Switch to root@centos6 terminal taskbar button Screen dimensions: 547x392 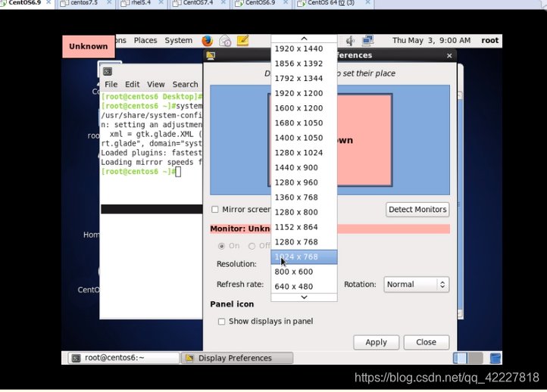(123, 358)
